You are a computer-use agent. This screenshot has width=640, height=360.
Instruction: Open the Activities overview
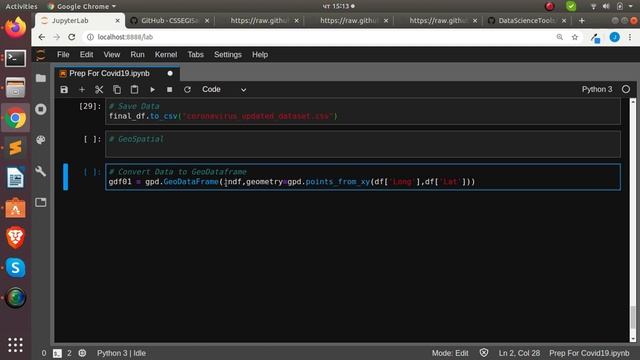(21, 6)
